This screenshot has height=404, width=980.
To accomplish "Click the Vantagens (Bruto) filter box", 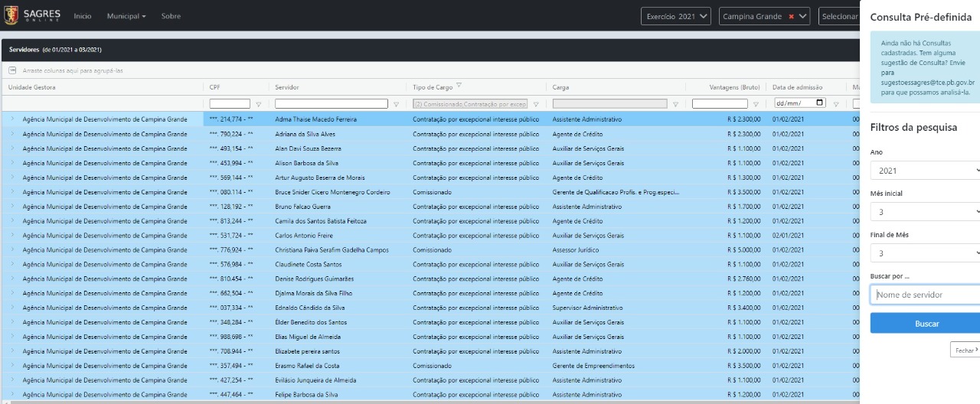I will [720, 103].
